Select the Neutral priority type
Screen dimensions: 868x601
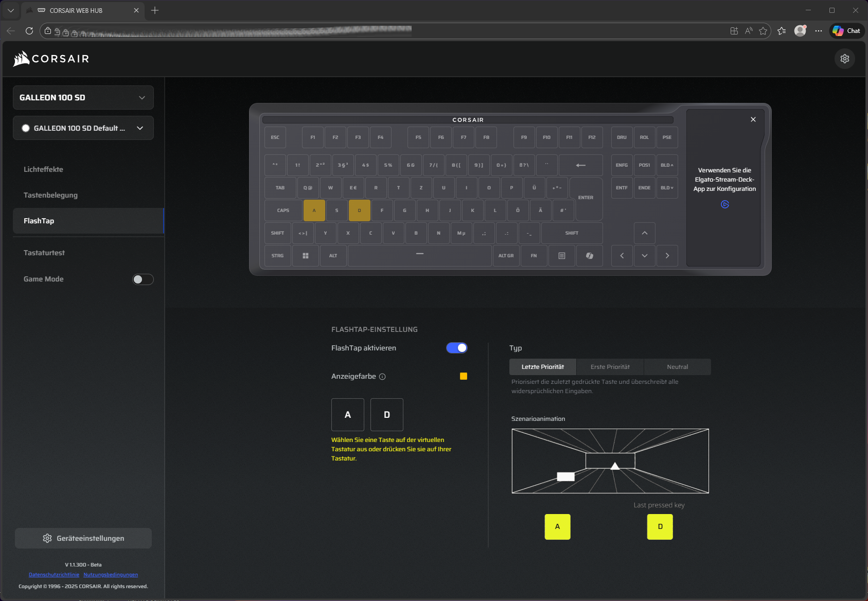pos(677,367)
